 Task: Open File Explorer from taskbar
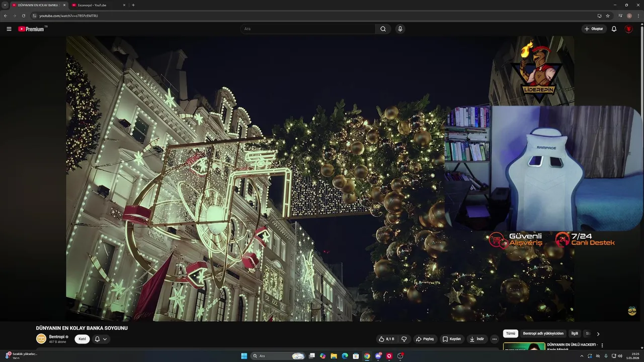(x=334, y=356)
